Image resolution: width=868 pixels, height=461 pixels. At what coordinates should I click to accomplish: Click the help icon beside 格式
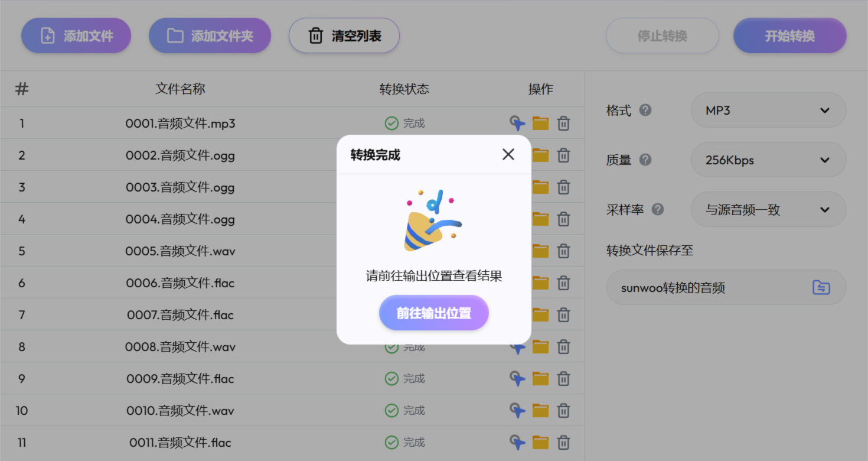[x=645, y=111]
